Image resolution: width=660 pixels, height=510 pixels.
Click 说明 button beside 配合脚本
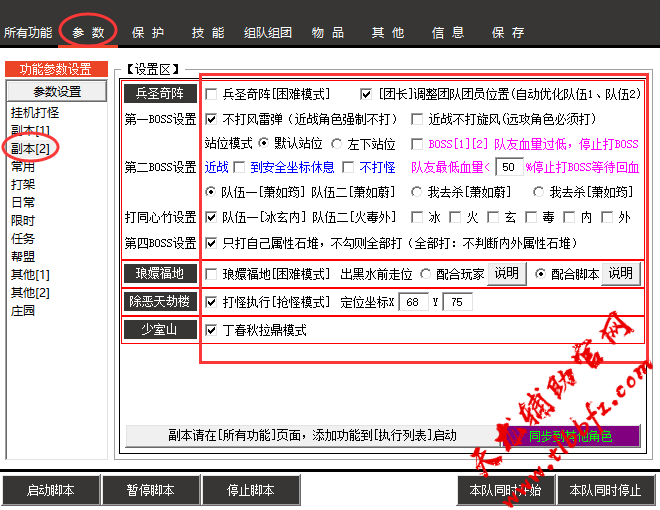coord(620,274)
